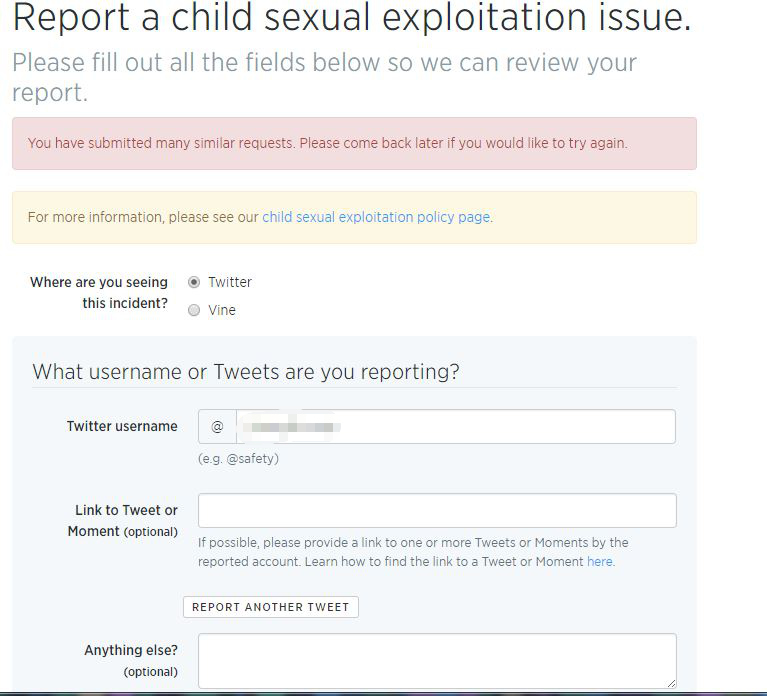This screenshot has height=696, width=767.
Task: Click the 'Report a child sexual exploitation issue.' heading
Action: (x=352, y=18)
